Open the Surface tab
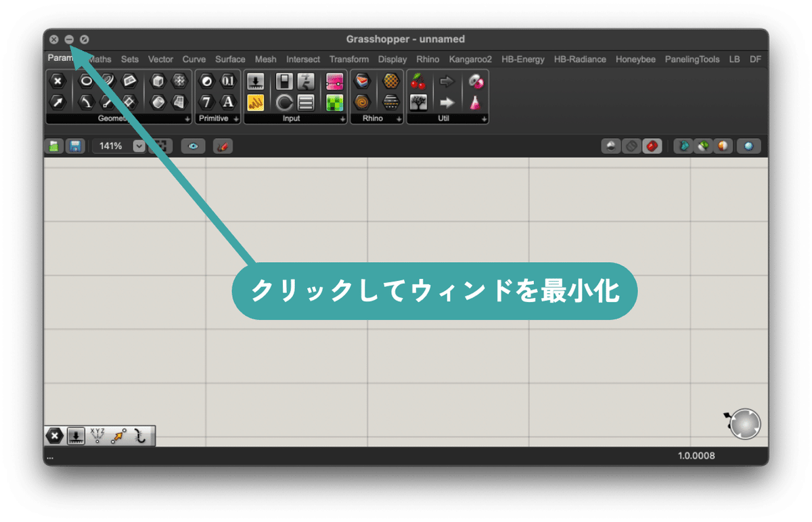This screenshot has width=812, height=522. (x=230, y=59)
